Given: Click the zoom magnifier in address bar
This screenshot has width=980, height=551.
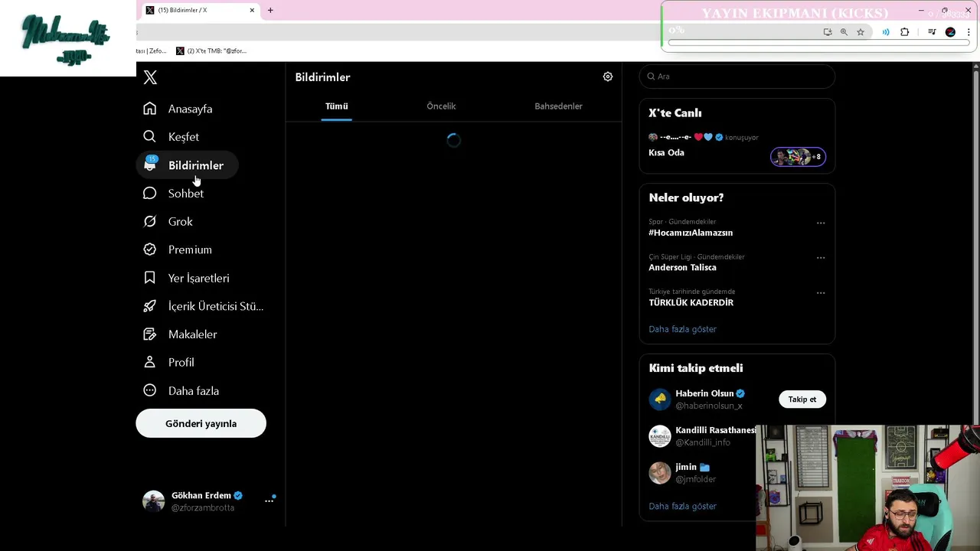Looking at the screenshot, I should pyautogui.click(x=844, y=32).
